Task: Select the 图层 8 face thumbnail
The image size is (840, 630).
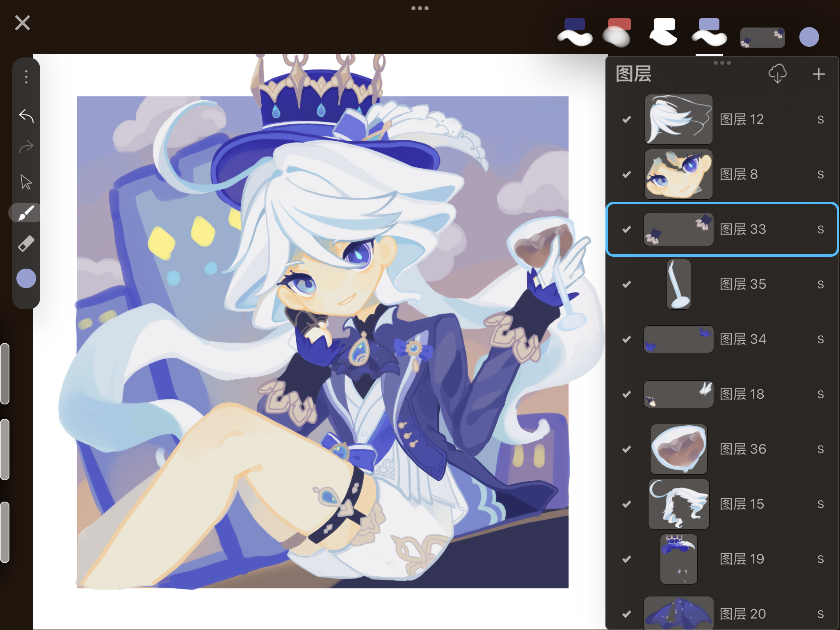Action: coord(679,174)
